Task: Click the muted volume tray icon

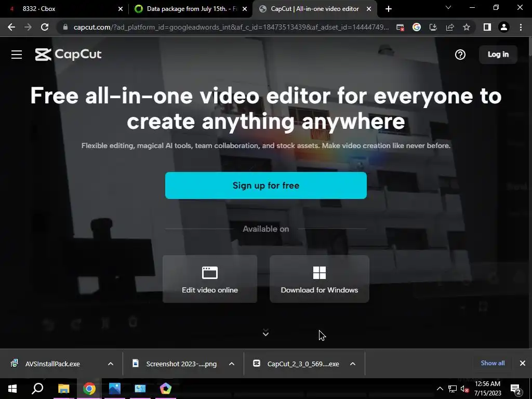Action: pyautogui.click(x=465, y=389)
